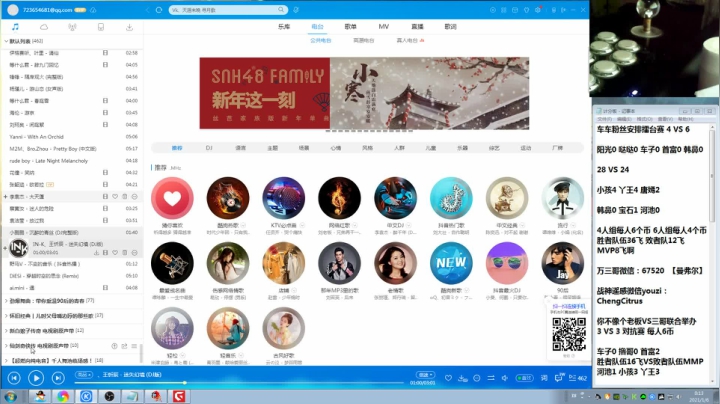
Task: Switch to the 电台 tab
Action: click(317, 27)
